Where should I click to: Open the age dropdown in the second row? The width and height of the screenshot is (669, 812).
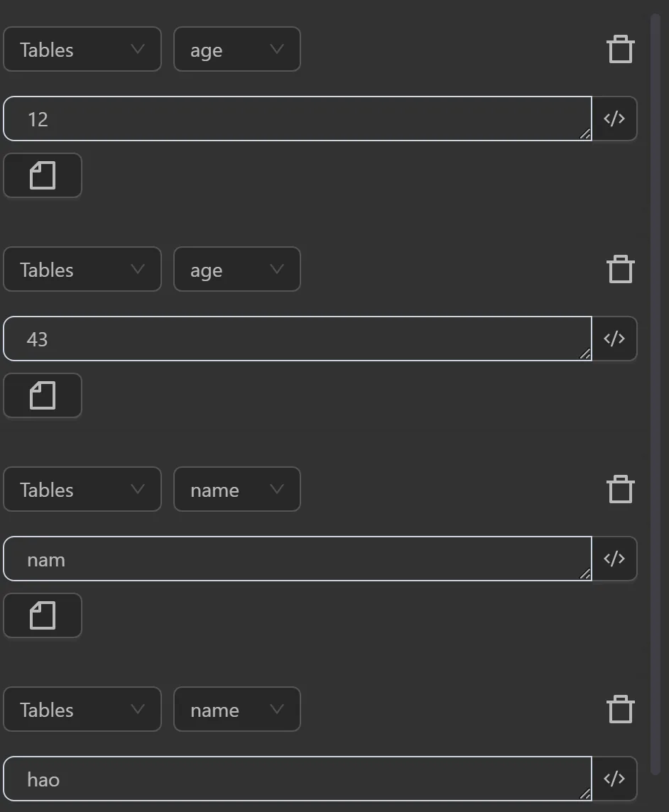(236, 269)
